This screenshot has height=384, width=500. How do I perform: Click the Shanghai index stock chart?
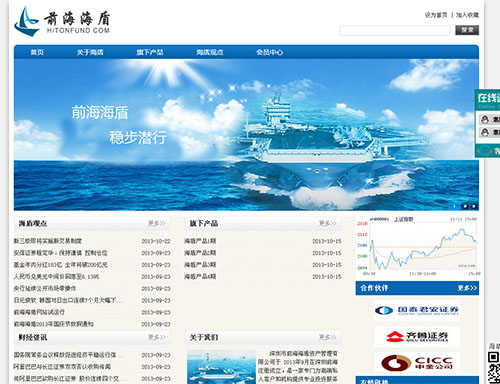pyautogui.click(x=418, y=246)
